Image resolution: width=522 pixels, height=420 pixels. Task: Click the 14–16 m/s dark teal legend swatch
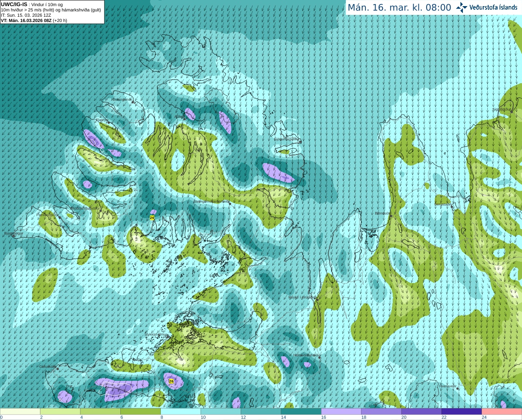click(301, 411)
